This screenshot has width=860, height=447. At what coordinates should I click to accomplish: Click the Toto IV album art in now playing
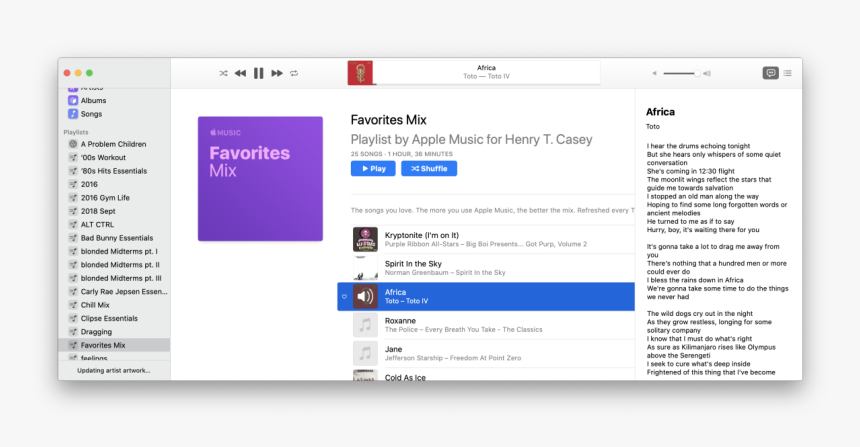pyautogui.click(x=360, y=73)
